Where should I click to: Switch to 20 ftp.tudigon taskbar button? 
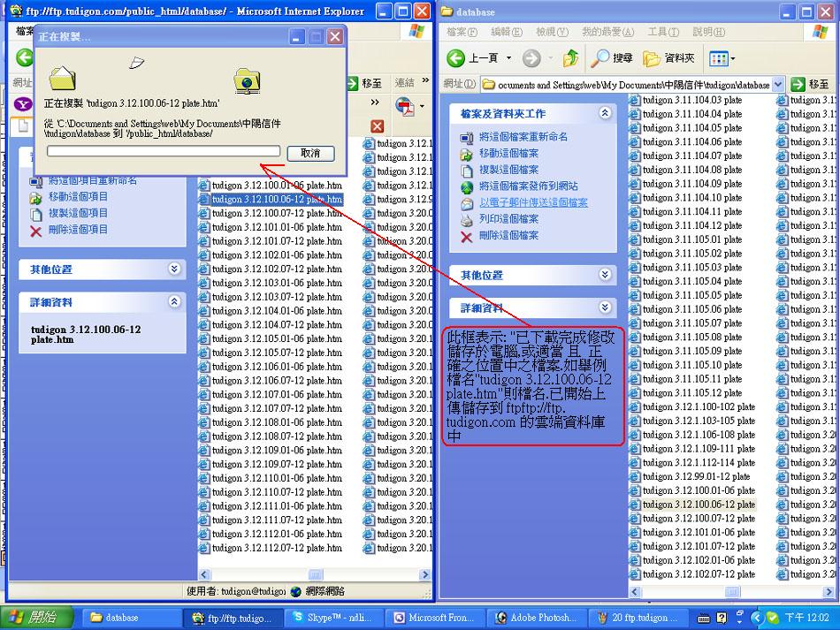click(x=638, y=618)
